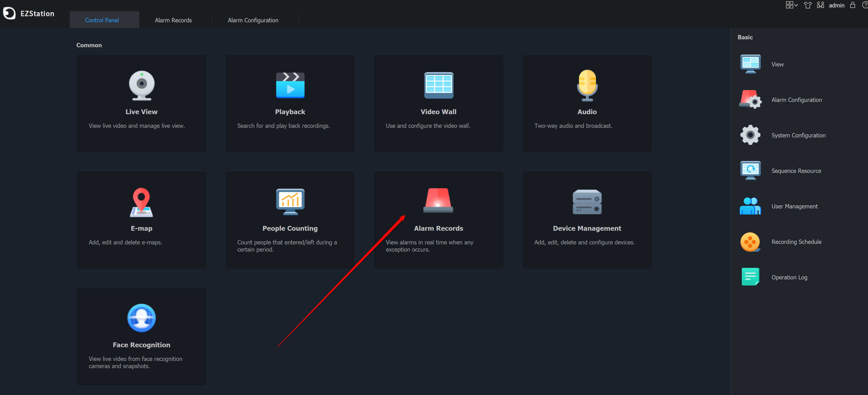868x395 pixels.
Task: Launch Video Wall grid icon
Action: (x=438, y=85)
